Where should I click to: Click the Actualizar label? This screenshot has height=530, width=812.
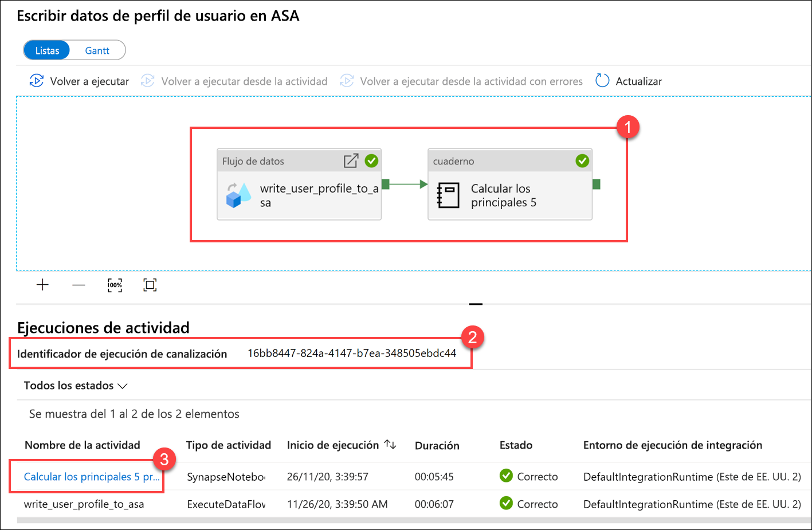pos(638,81)
